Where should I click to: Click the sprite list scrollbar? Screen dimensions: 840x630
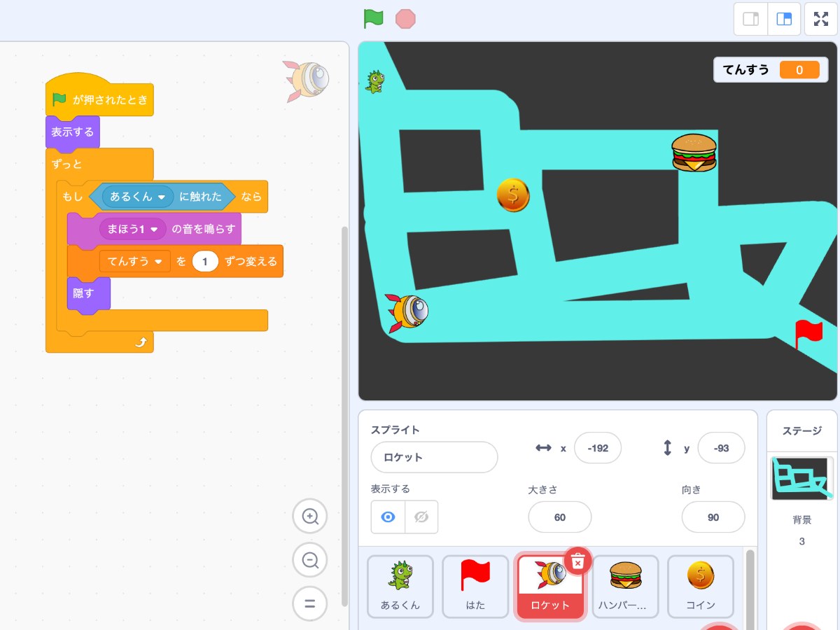tap(750, 589)
